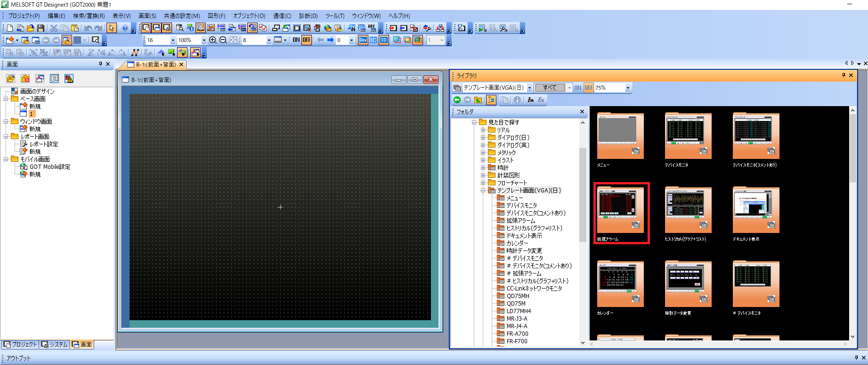868x365 pixels.
Task: Click the library Export (Ex) icon
Action: click(x=541, y=100)
